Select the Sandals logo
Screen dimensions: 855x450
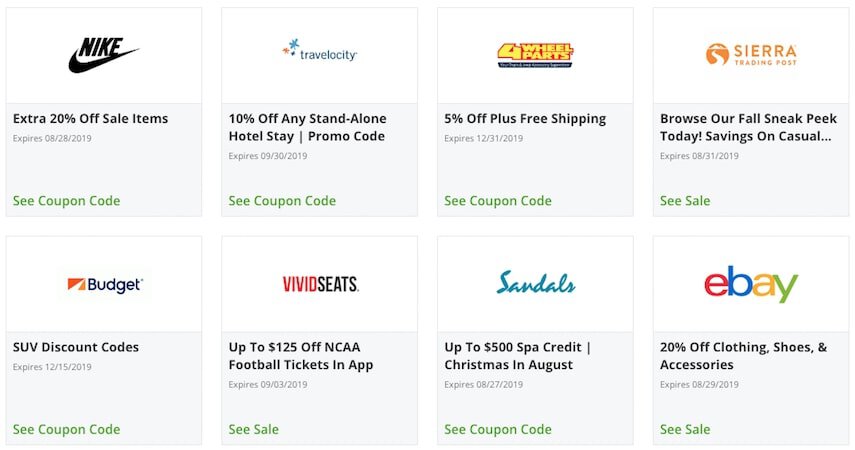pos(535,283)
